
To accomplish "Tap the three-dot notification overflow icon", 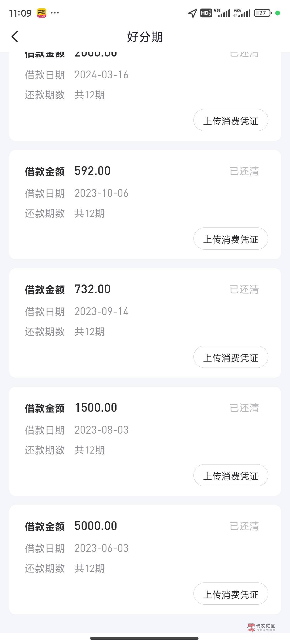I will tap(55, 13).
